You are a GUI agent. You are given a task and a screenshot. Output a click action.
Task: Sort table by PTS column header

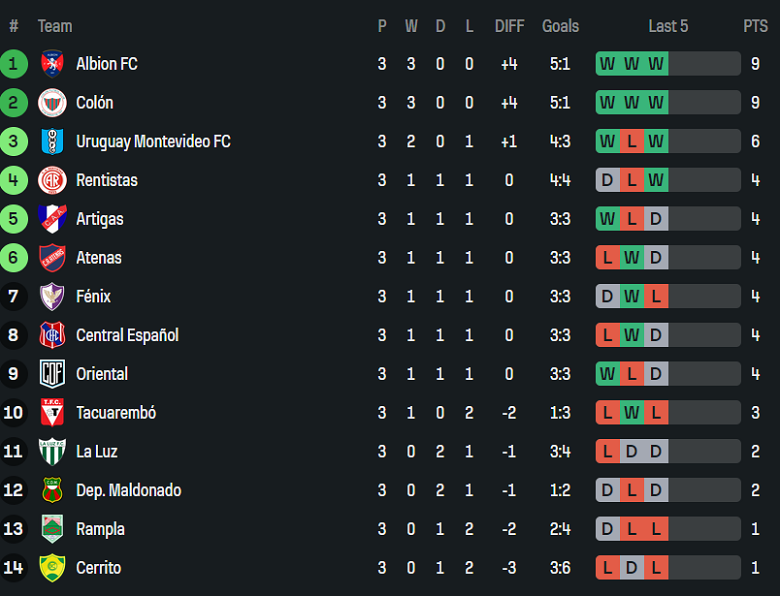pos(755,26)
